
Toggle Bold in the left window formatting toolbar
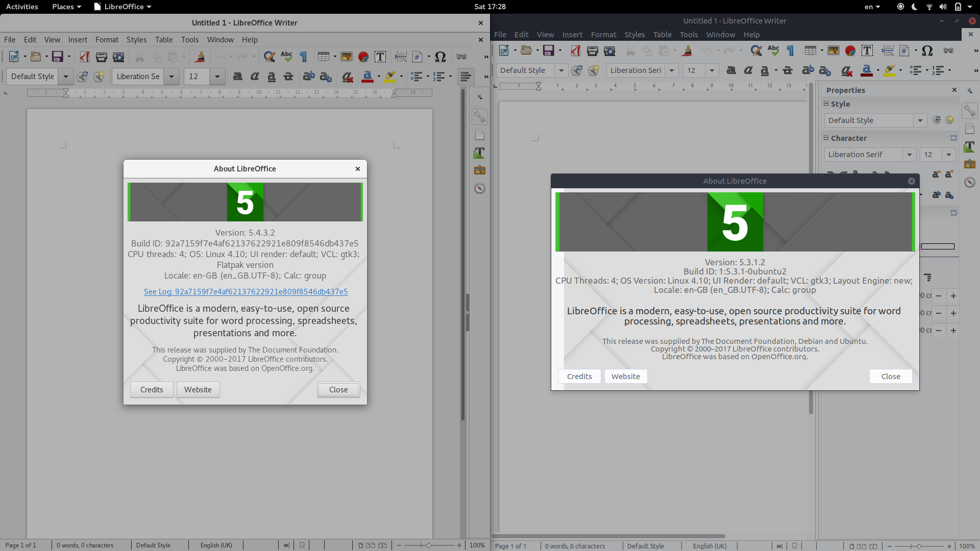[x=237, y=77]
